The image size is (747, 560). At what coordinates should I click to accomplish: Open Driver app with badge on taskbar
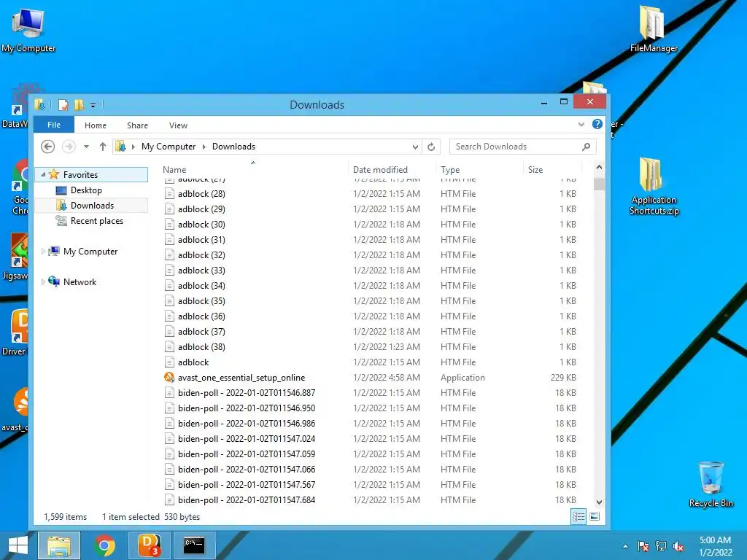click(149, 545)
